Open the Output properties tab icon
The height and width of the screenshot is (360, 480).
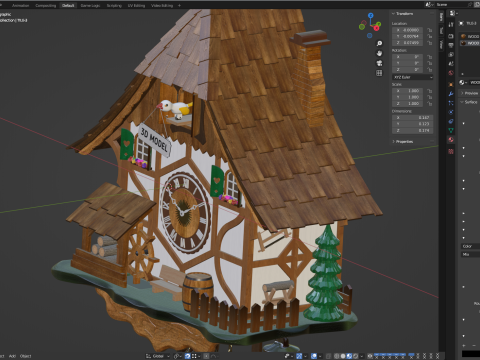(451, 45)
